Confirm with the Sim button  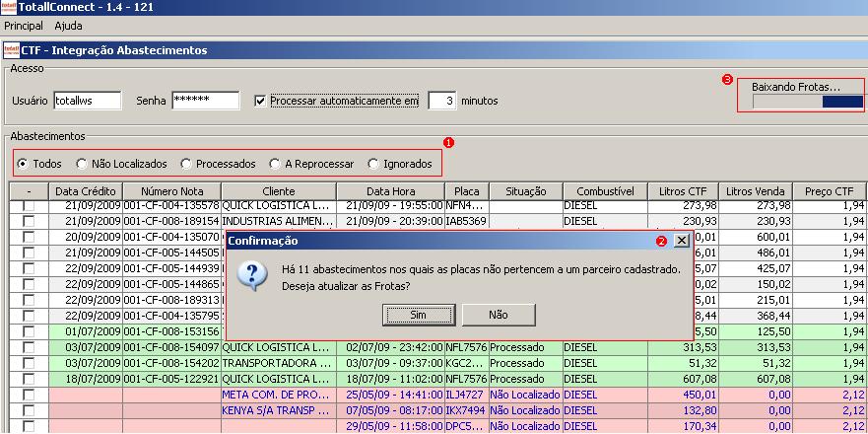[x=419, y=315]
